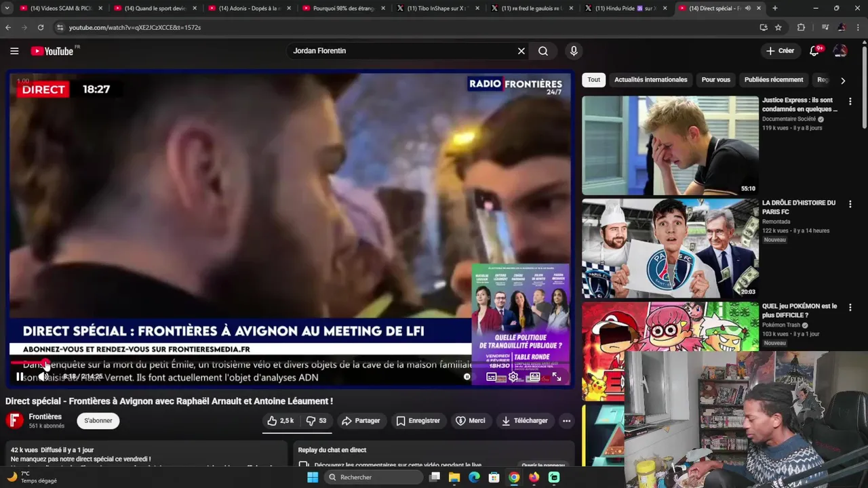Go back to the previous page
Viewport: 868px width, 488px height.
8,27
